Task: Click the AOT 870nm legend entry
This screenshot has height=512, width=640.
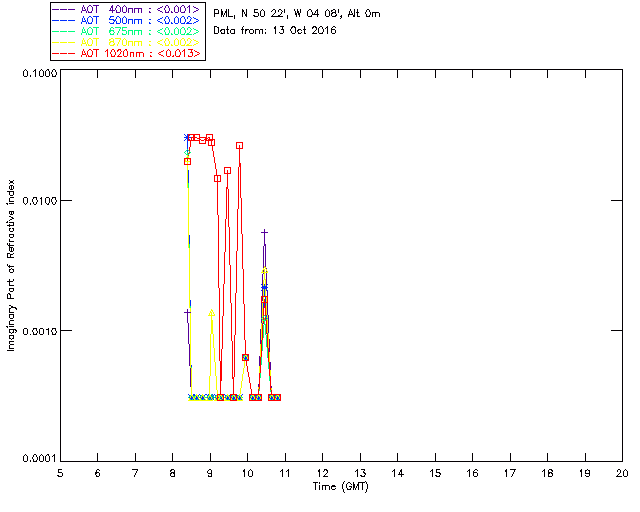Action: [x=127, y=42]
